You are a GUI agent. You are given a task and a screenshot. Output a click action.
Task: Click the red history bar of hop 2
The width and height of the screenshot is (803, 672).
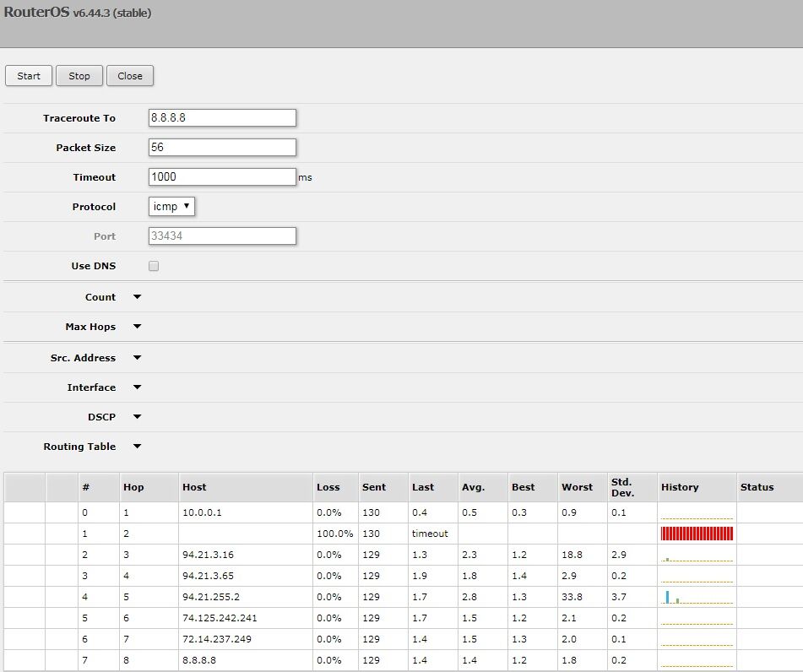pyautogui.click(x=697, y=534)
